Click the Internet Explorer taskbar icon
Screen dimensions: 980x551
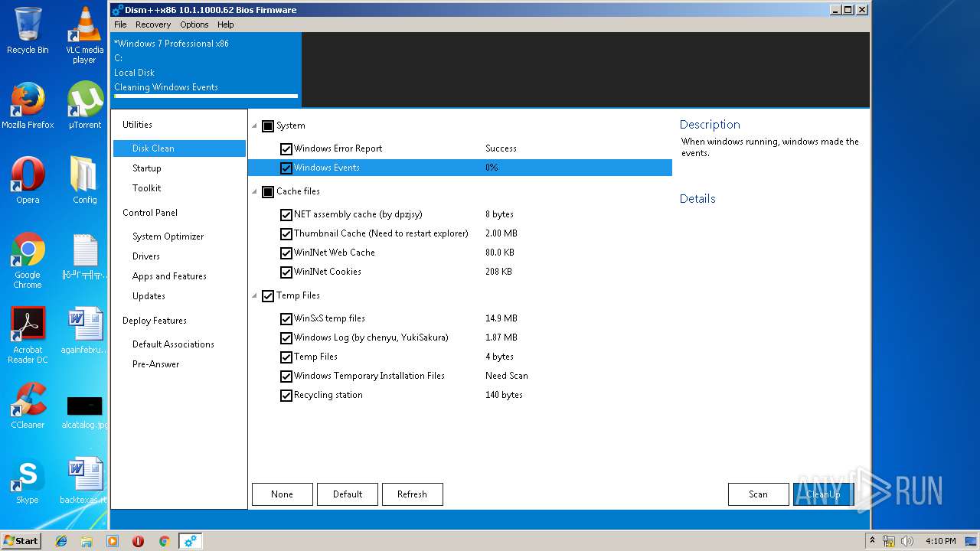[x=61, y=541]
